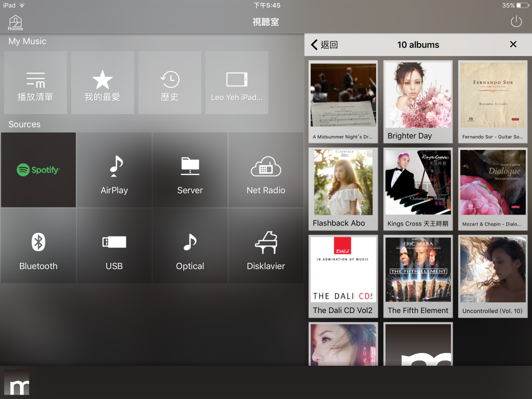Close the 10 albums panel
The image size is (532, 399).
click(x=513, y=44)
